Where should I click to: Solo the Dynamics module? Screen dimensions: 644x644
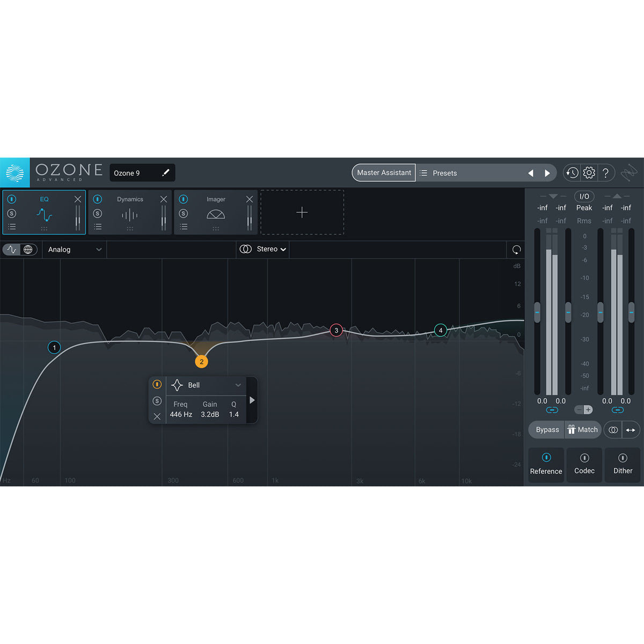[x=98, y=213]
